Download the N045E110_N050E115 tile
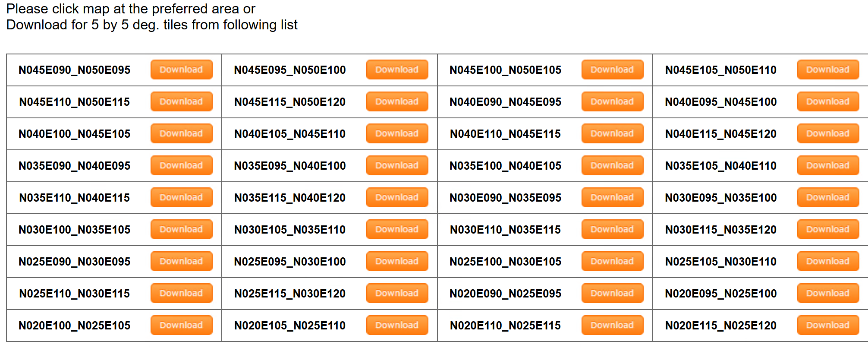This screenshot has width=868, height=348. pyautogui.click(x=181, y=101)
